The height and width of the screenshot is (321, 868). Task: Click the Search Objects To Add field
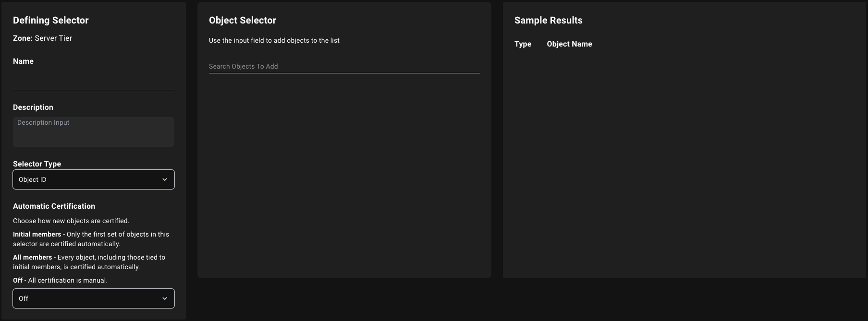[x=344, y=66]
